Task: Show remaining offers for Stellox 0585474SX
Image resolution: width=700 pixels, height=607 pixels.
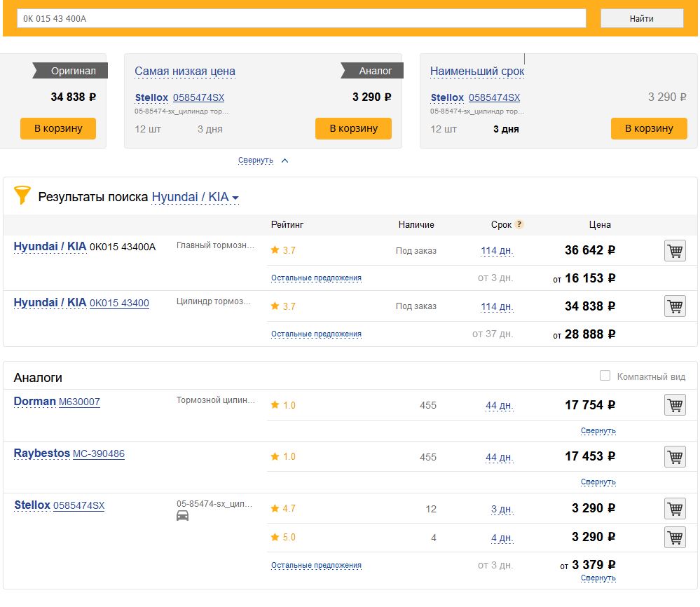Action: point(316,565)
